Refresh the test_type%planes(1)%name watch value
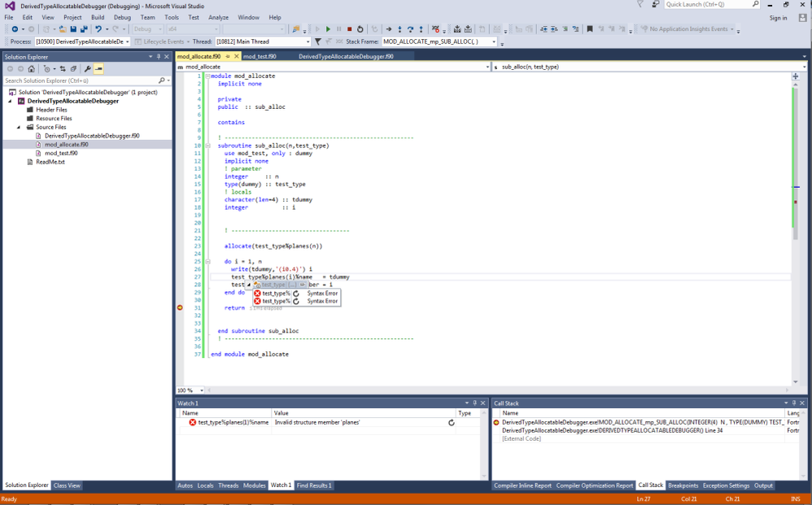812x505 pixels. pos(452,423)
